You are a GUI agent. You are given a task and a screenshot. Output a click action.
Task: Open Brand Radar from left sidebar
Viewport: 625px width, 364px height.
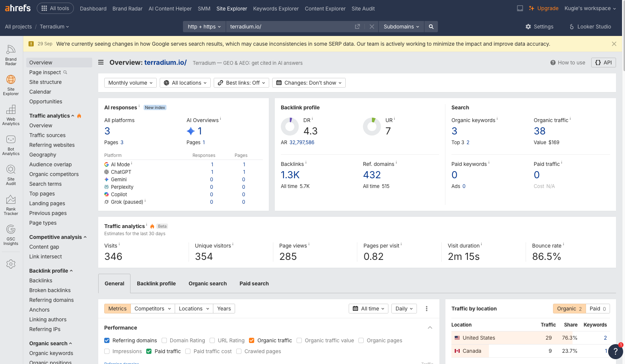[11, 55]
